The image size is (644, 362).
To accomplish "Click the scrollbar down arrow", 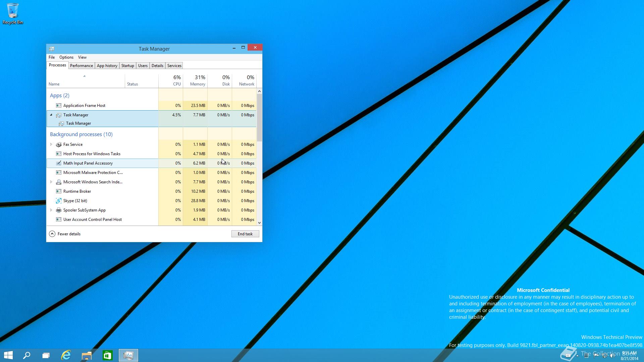I will coord(259,223).
